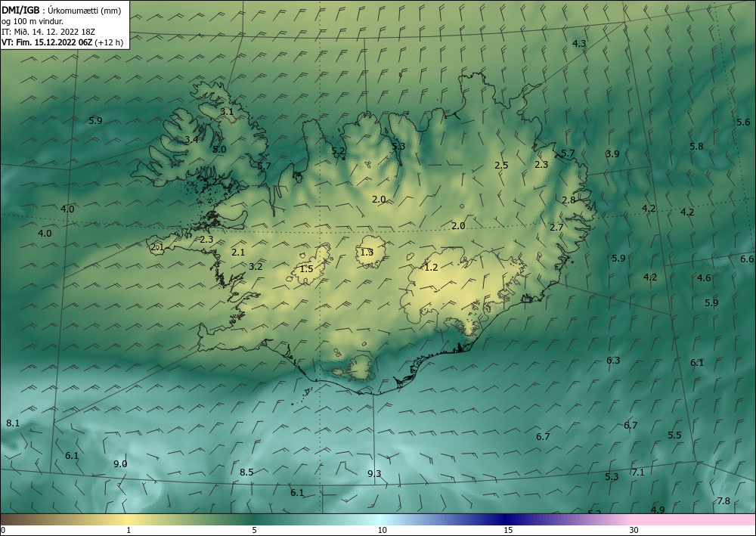The height and width of the screenshot is (536, 756).
Task: Click the 9.0 precipitation value
Action: point(120,463)
